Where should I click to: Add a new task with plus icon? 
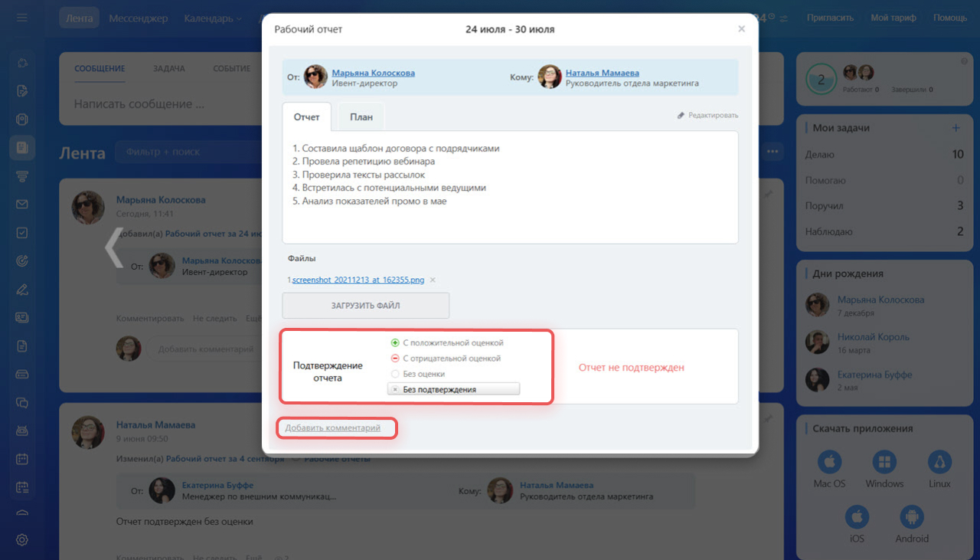coord(955,128)
